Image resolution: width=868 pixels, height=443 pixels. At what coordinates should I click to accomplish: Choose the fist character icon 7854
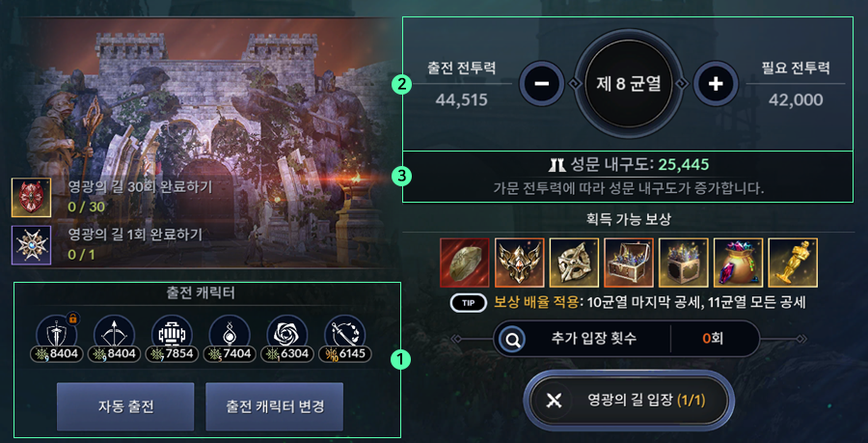click(x=172, y=337)
